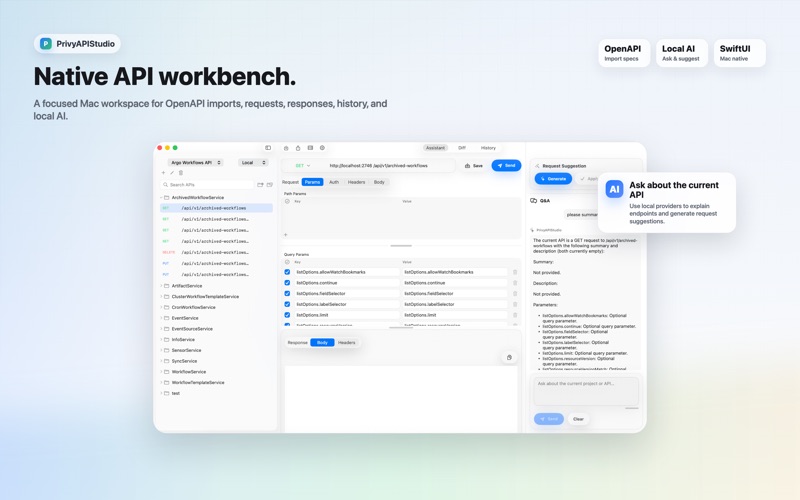Select the highlighted GET /api/v1/archived-workflows endpoint
The width and height of the screenshot is (800, 500).
pos(216,208)
